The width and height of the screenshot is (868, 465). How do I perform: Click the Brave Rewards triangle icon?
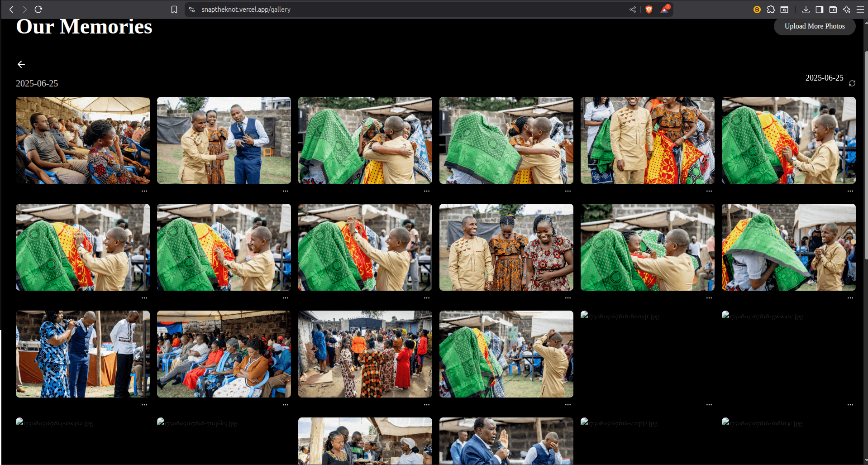[x=664, y=10]
